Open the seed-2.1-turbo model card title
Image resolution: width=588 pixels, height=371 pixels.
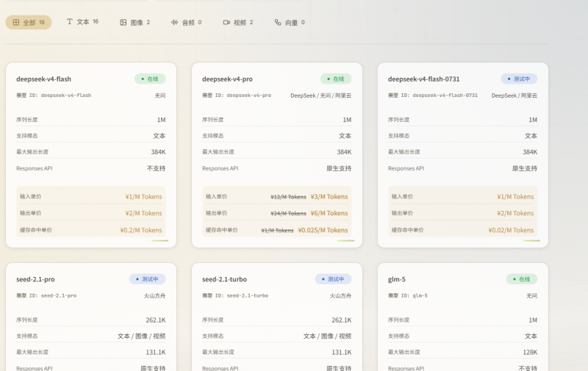coord(224,279)
